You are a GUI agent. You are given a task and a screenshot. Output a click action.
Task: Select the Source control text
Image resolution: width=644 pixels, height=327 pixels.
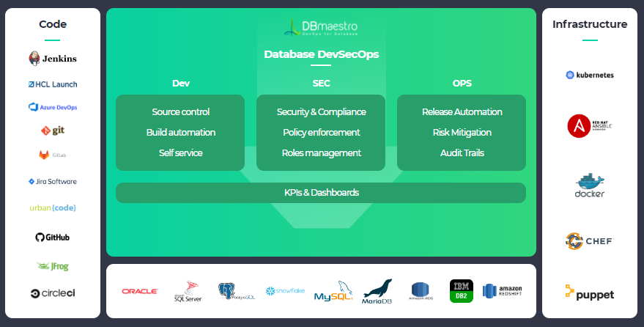coord(180,111)
